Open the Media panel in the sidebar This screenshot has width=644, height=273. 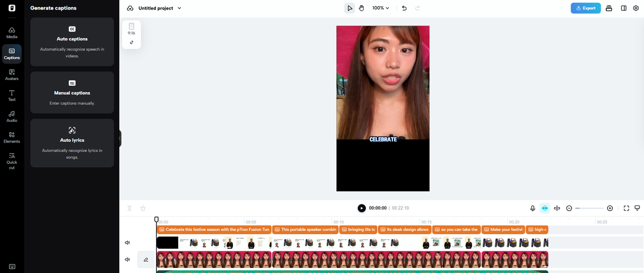tap(12, 33)
